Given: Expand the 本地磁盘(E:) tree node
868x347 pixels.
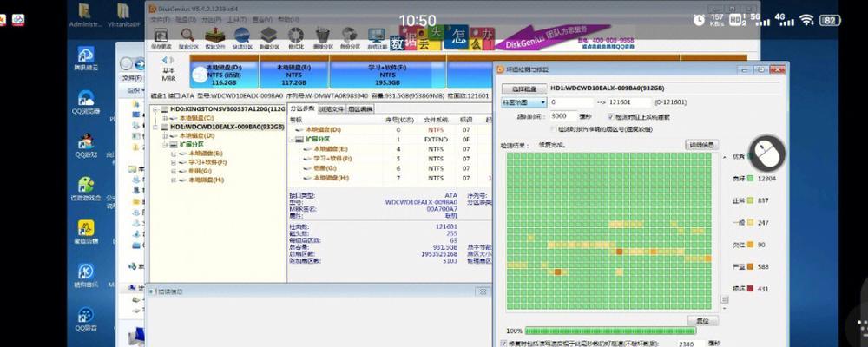Looking at the screenshot, I should [174, 154].
